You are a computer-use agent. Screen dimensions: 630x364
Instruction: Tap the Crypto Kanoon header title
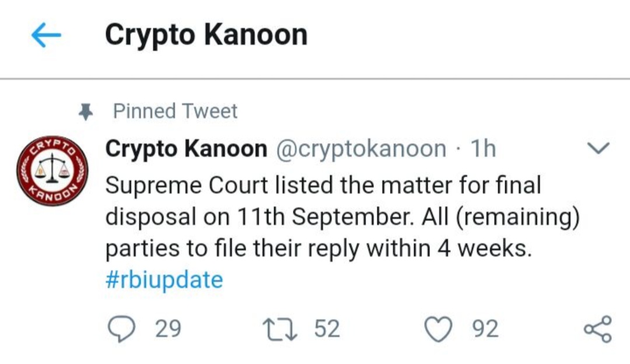[x=206, y=35]
